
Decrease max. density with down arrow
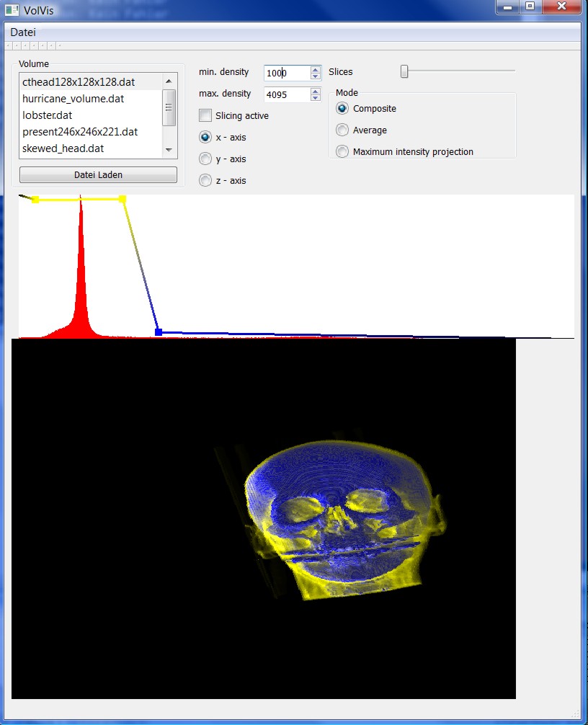pos(316,98)
